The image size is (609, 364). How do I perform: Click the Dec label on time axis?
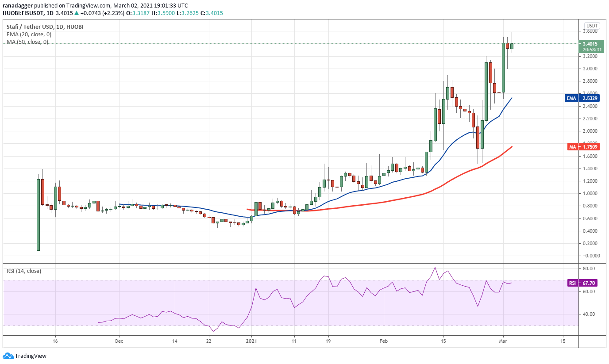[119, 341]
